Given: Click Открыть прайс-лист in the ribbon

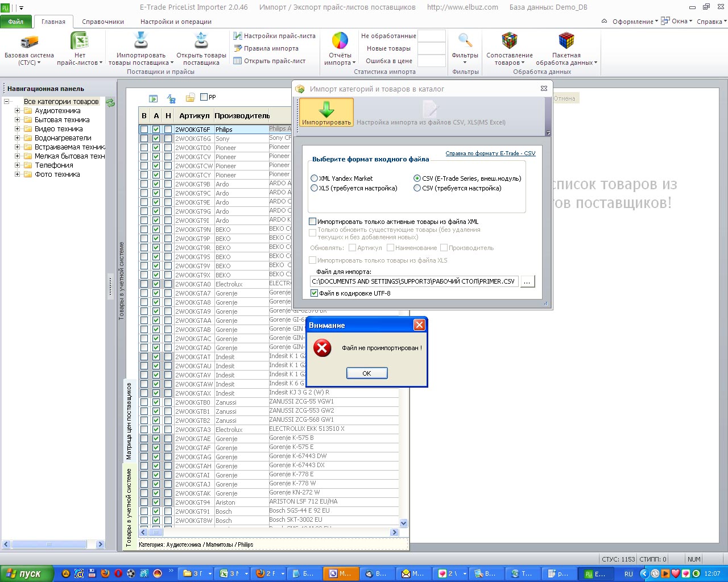Looking at the screenshot, I should tap(269, 61).
